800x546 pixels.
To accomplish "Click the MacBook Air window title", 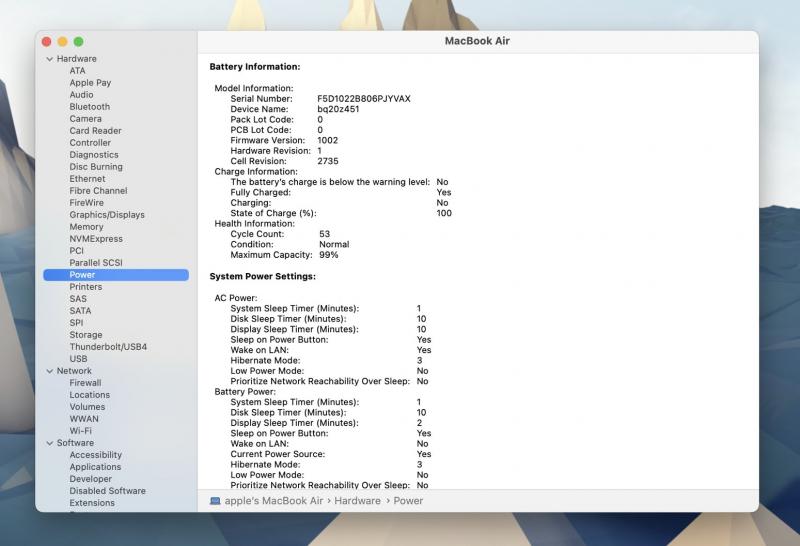I will (477, 41).
